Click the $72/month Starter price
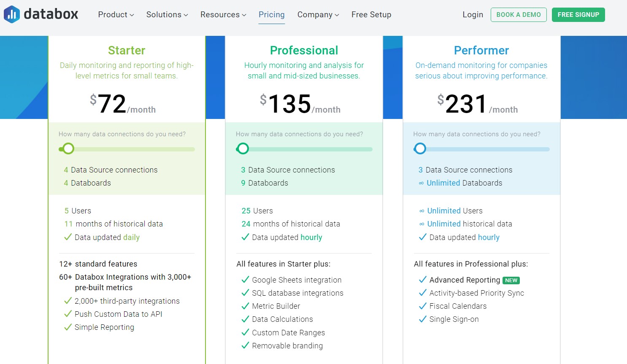 coord(123,104)
